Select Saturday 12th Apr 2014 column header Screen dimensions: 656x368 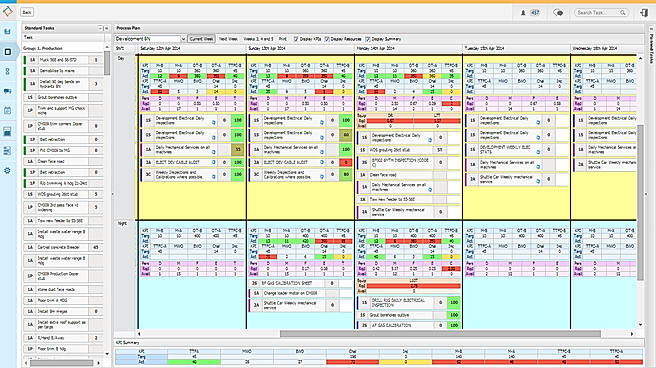pyautogui.click(x=192, y=49)
